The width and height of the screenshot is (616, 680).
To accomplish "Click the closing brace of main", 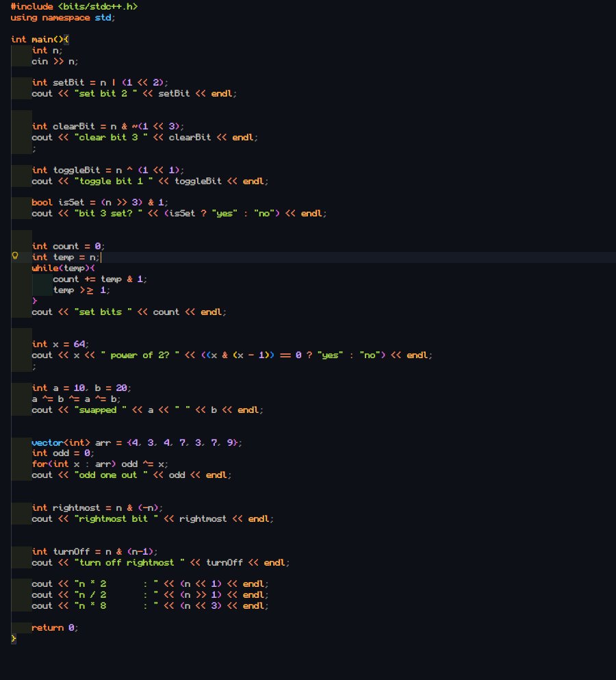I will 14,639.
